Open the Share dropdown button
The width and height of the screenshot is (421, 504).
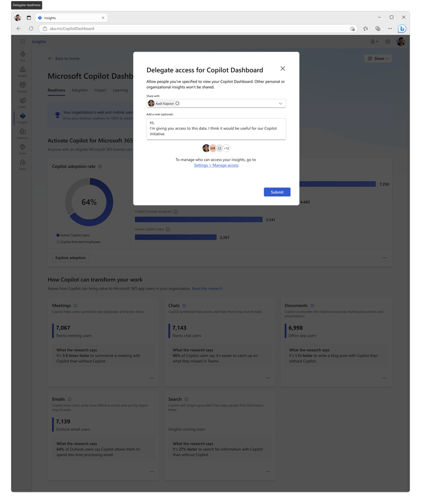(378, 59)
